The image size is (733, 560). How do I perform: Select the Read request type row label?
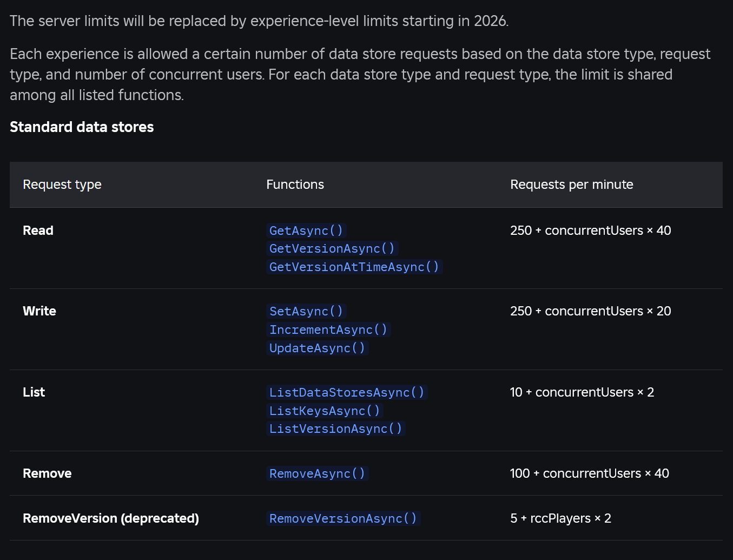(38, 230)
